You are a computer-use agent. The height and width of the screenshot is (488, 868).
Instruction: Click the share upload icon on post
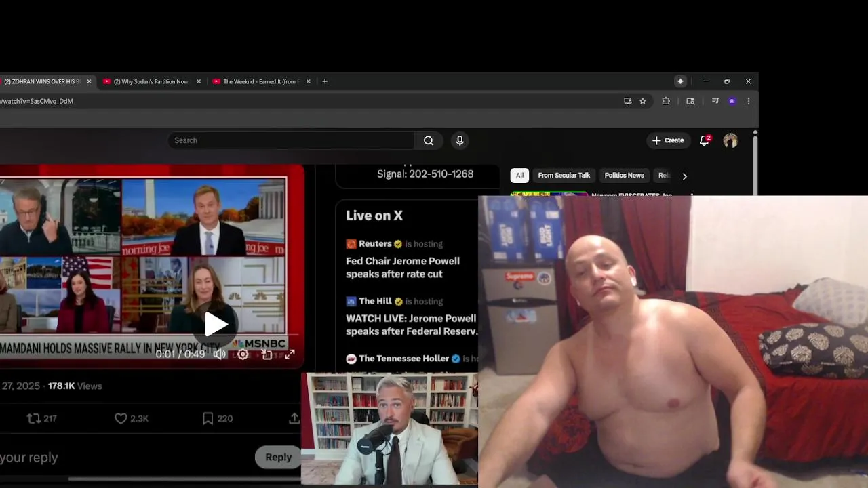(x=294, y=419)
